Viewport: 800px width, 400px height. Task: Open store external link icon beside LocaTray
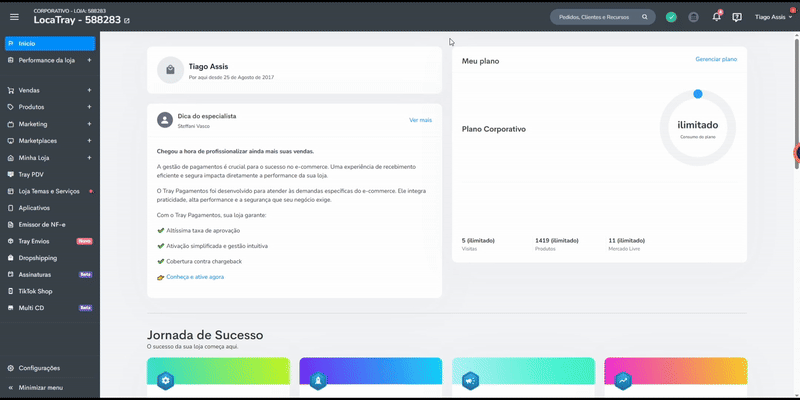[127, 21]
